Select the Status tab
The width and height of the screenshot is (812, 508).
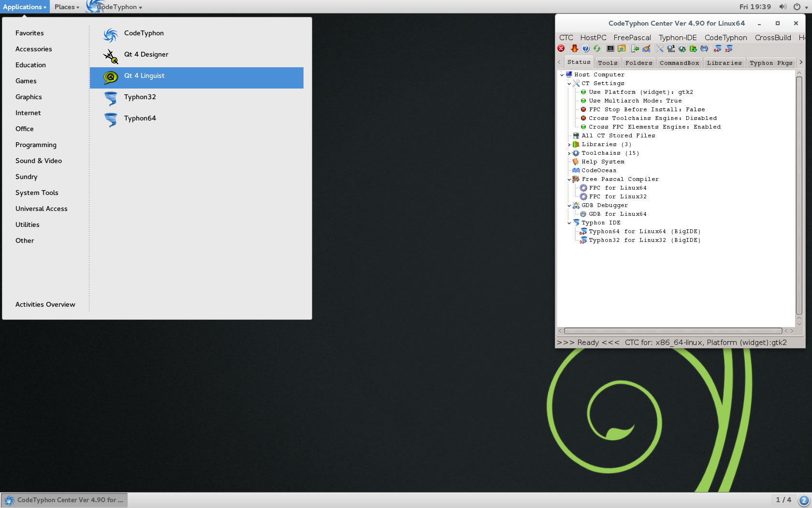click(x=579, y=62)
